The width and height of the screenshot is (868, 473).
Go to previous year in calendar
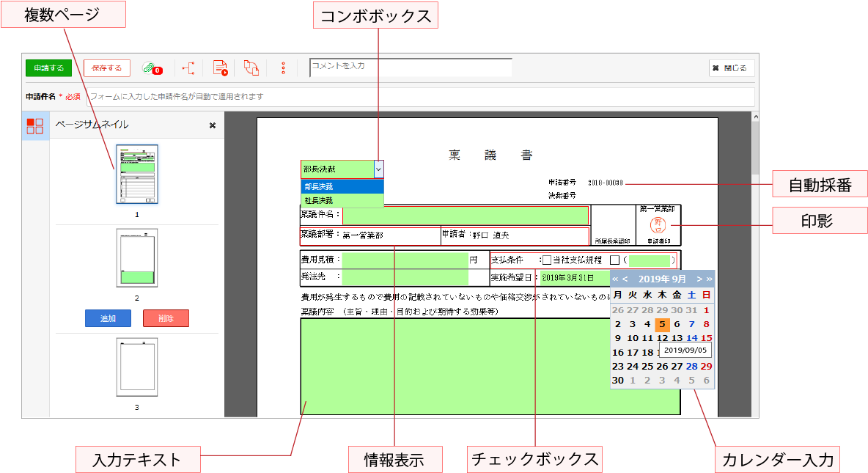tap(615, 279)
